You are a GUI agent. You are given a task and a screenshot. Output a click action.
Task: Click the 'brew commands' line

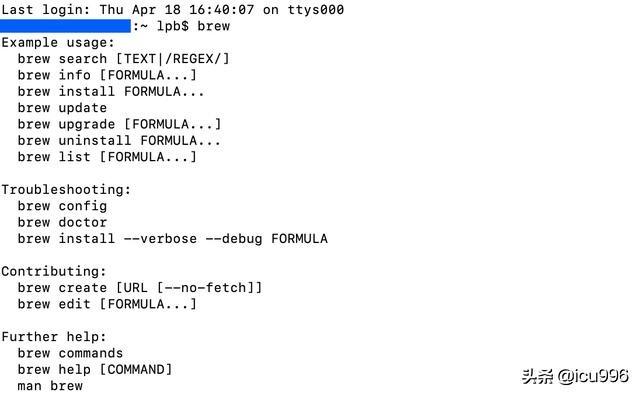click(x=70, y=353)
